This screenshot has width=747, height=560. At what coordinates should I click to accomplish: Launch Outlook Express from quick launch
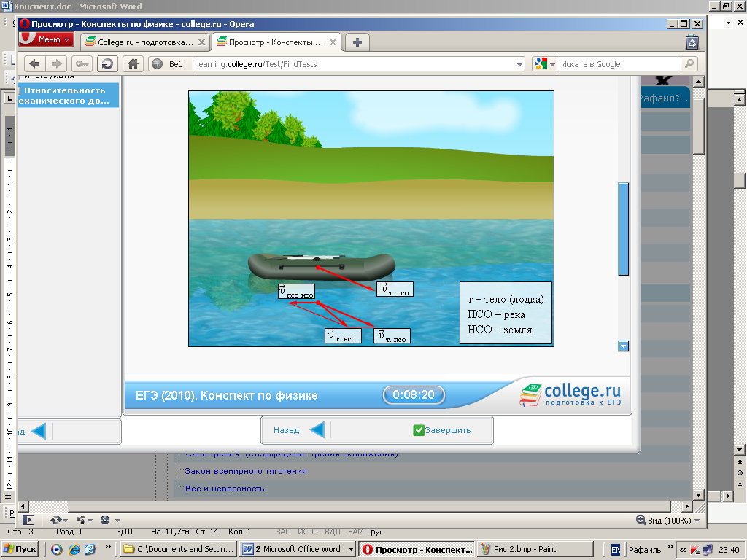tap(90, 550)
